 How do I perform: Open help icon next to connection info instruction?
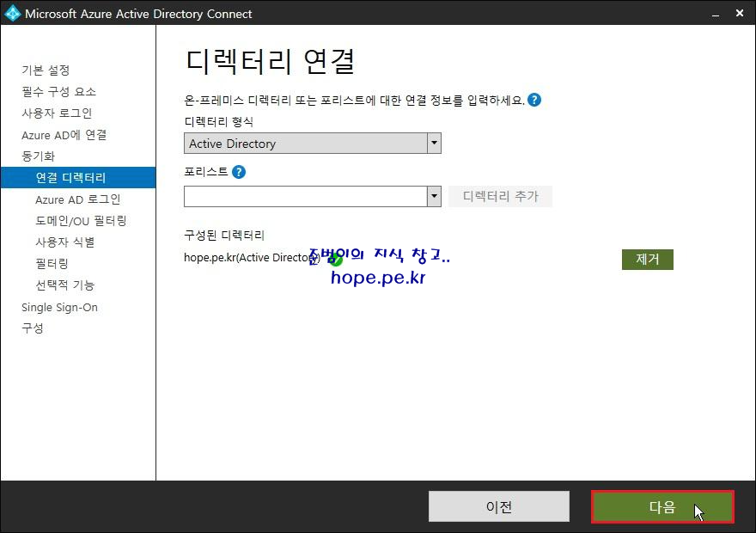pos(534,100)
